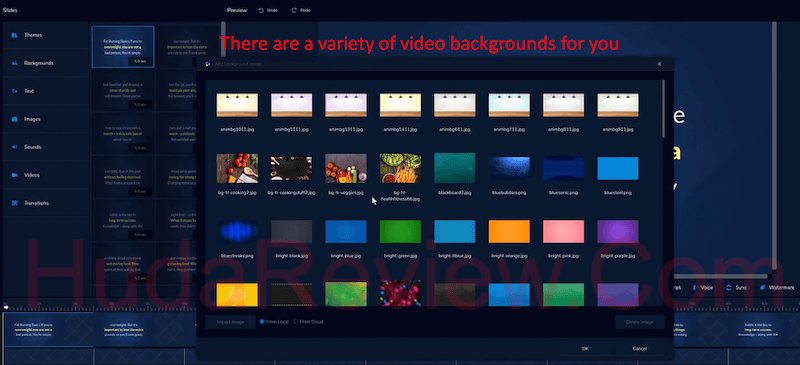
Task: Click the Cancel button in dialog
Action: pos(639,349)
